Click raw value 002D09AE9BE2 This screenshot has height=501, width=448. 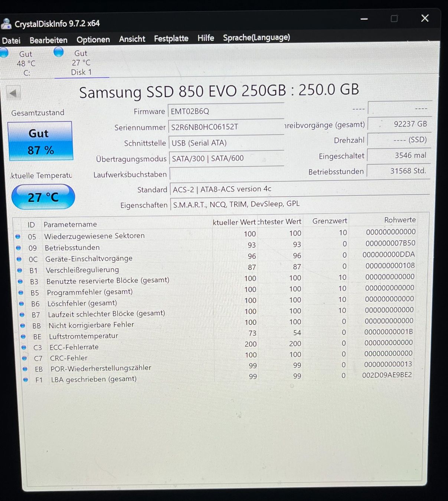point(387,375)
